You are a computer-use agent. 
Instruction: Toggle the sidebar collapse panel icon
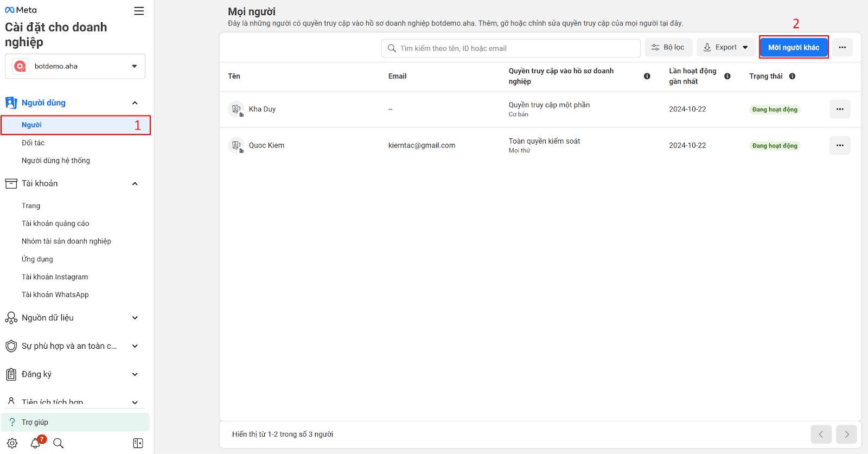click(x=138, y=443)
